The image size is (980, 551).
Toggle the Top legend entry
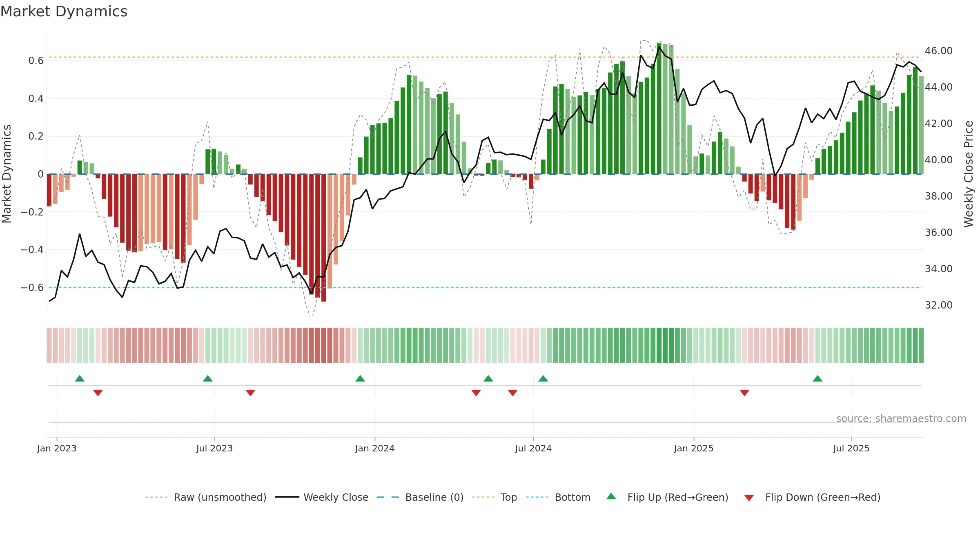click(x=494, y=497)
